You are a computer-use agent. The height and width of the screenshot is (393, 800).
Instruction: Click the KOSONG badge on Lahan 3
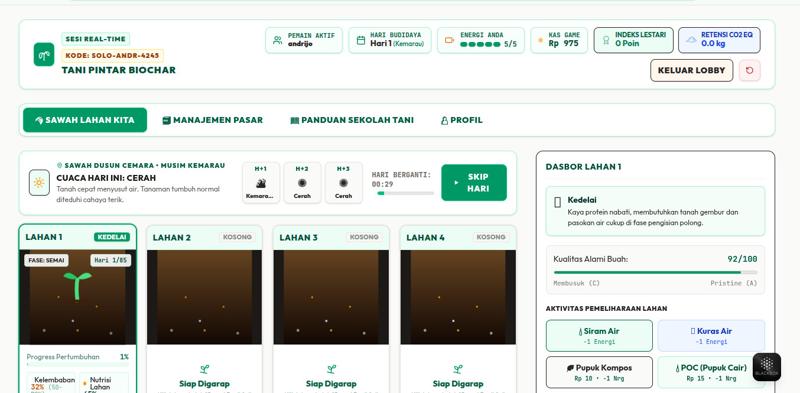(x=364, y=237)
